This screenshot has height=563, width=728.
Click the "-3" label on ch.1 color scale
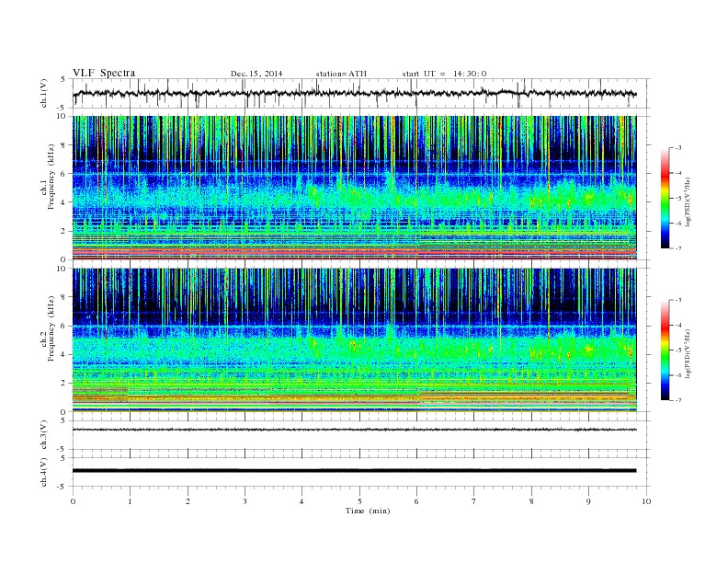pos(677,148)
